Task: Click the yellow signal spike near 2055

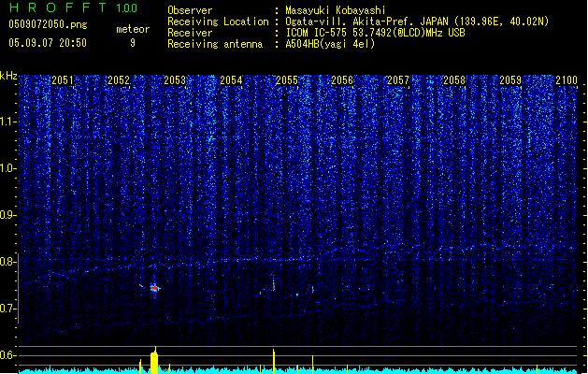Action: 274,361
